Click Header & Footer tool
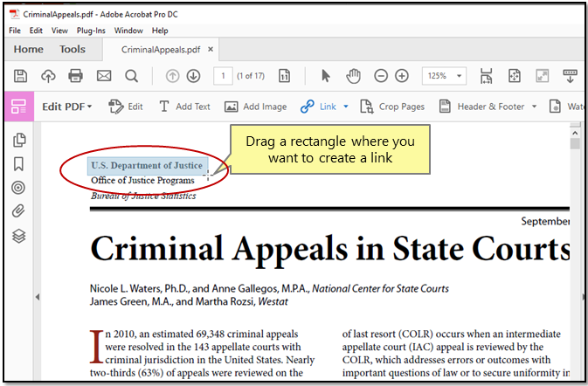The height and width of the screenshot is (386, 588). pos(482,107)
